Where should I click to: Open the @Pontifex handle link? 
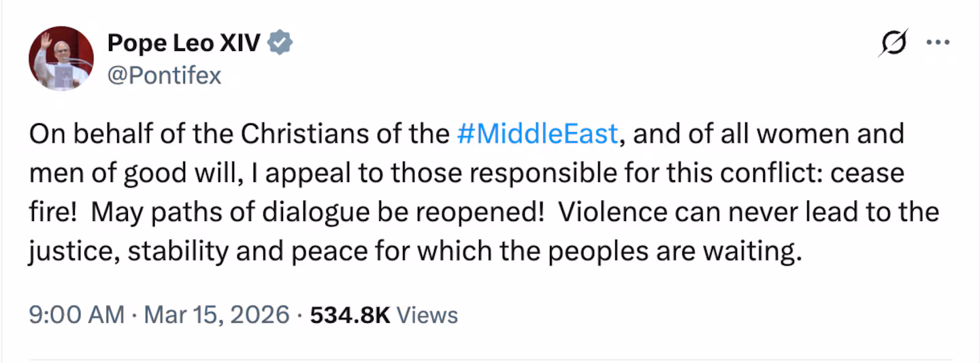pyautogui.click(x=164, y=75)
